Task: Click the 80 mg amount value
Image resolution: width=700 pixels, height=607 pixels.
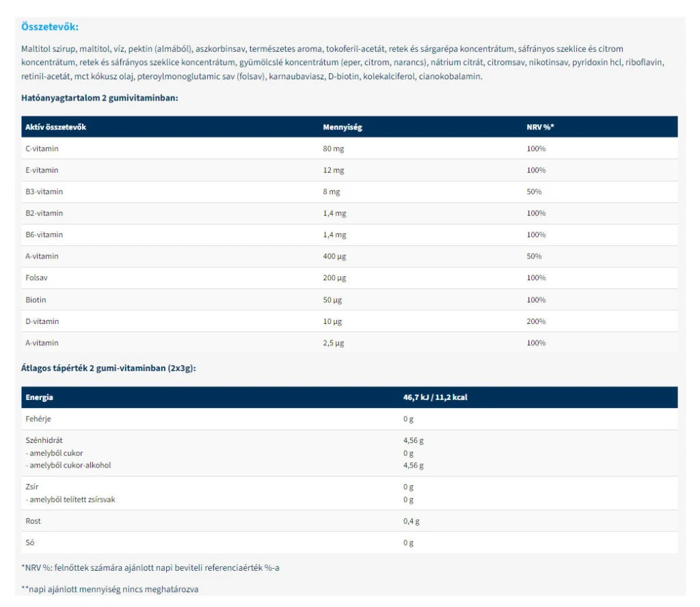Action: [x=334, y=148]
